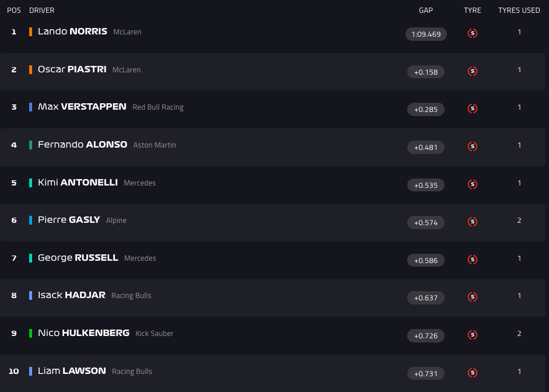The image size is (549, 392).
Task: Click Verstappen's soft tyre compound icon
Action: coord(473,108)
